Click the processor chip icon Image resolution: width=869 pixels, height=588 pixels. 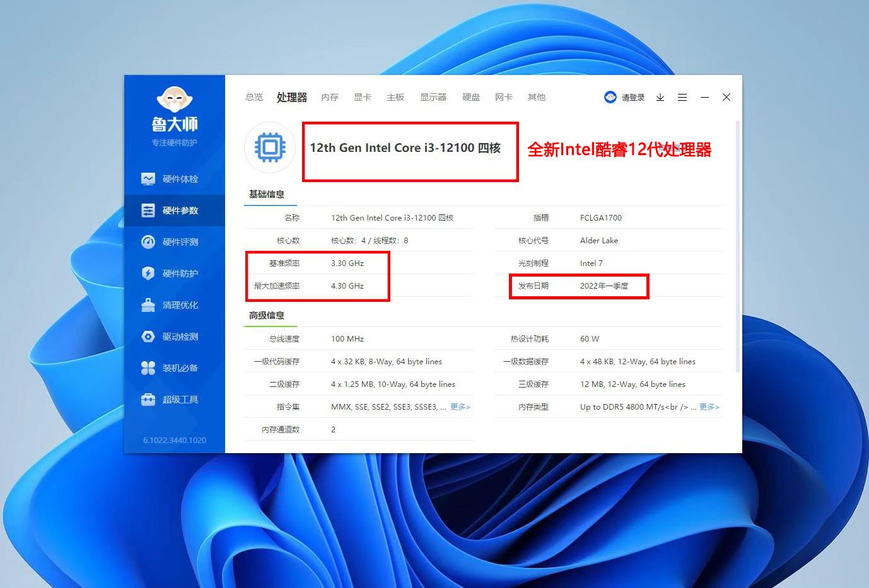[270, 147]
